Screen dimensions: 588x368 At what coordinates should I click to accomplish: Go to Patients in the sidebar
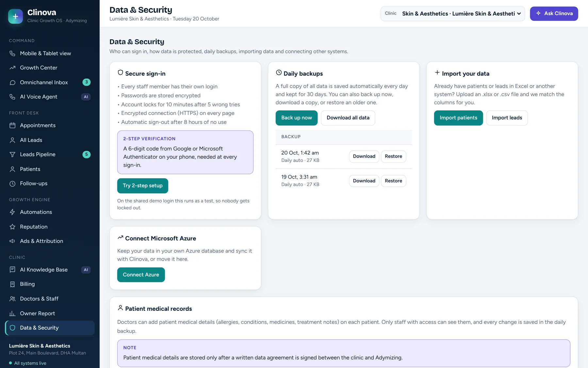[50, 169]
